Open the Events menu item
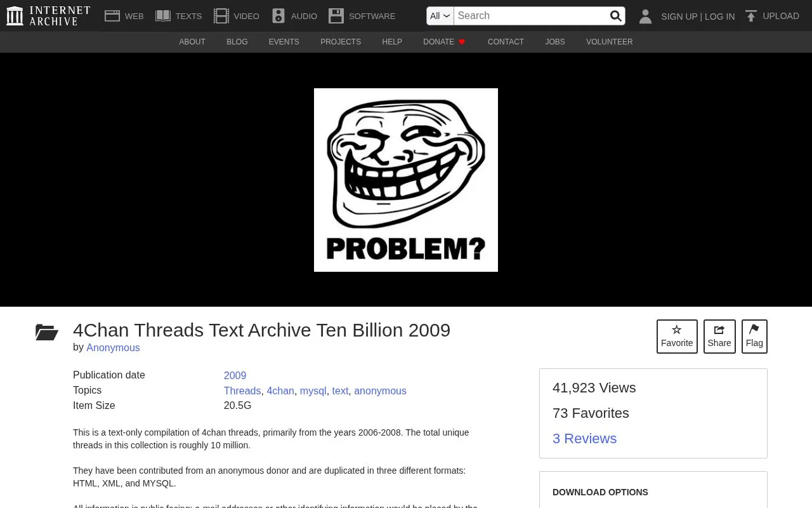 (x=284, y=42)
